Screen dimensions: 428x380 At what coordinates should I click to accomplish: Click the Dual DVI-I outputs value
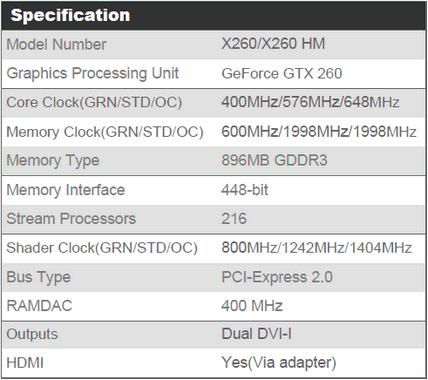[256, 334]
